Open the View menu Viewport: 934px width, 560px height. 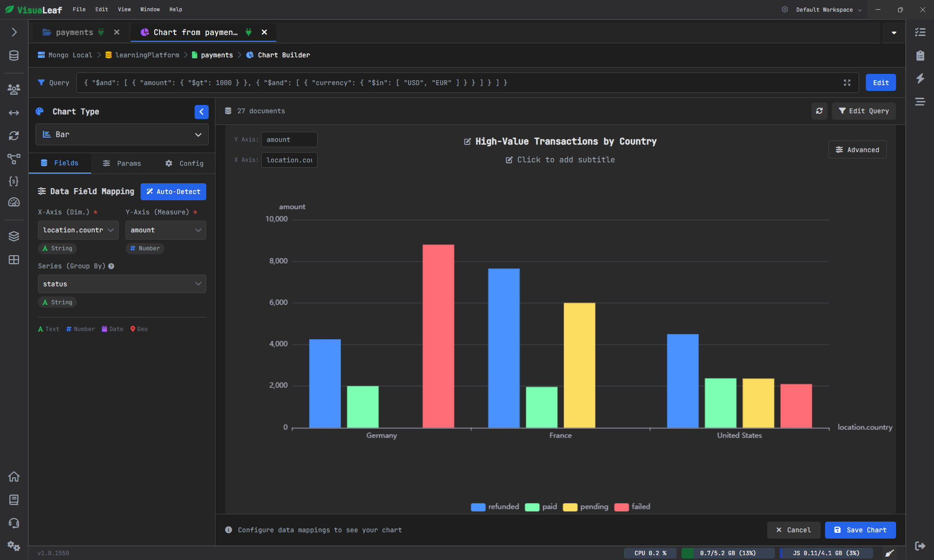coord(124,9)
